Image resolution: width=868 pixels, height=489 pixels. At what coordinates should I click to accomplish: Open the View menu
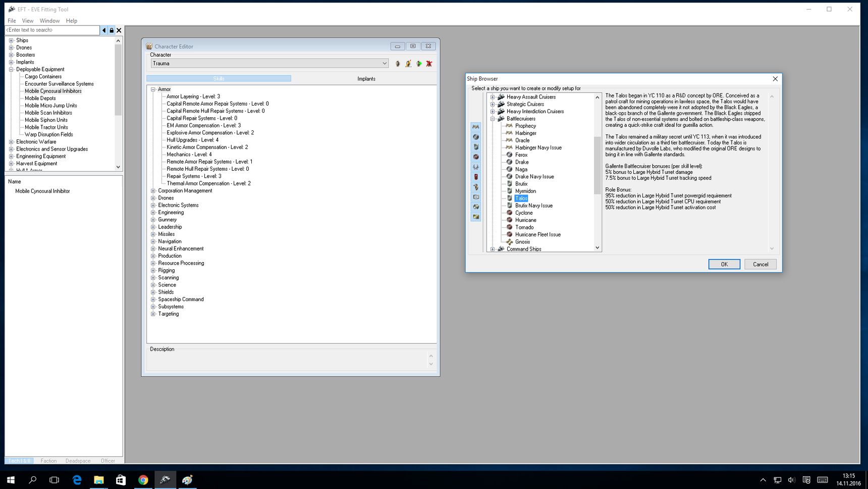pos(28,21)
